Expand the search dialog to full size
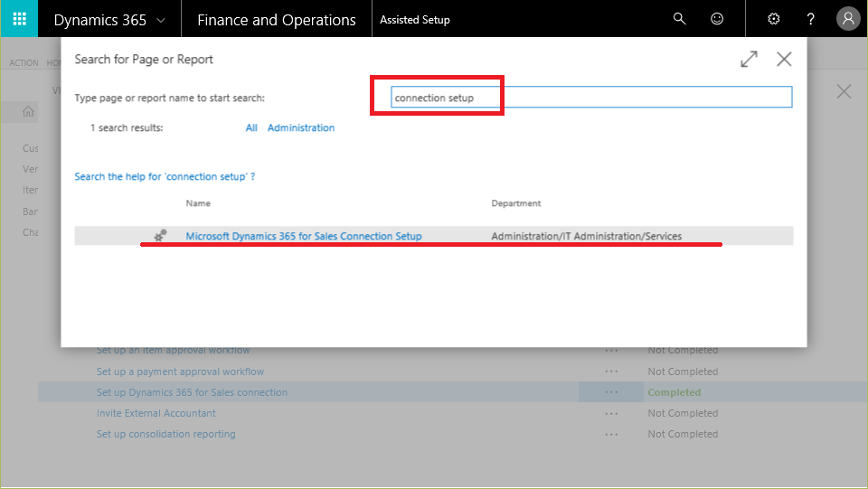 (749, 59)
